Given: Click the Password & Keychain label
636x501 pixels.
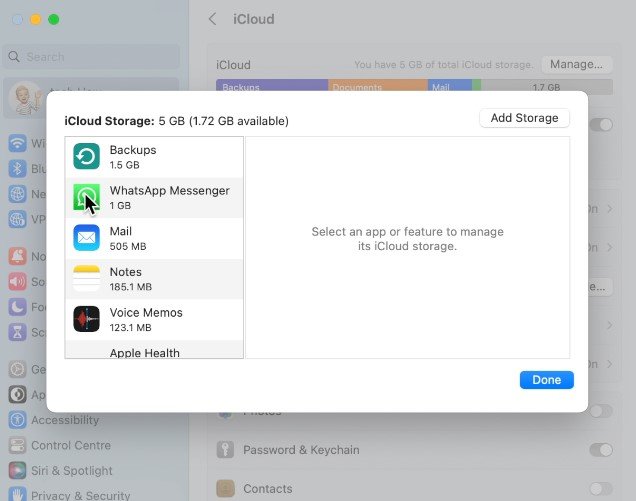Looking at the screenshot, I should tap(301, 449).
